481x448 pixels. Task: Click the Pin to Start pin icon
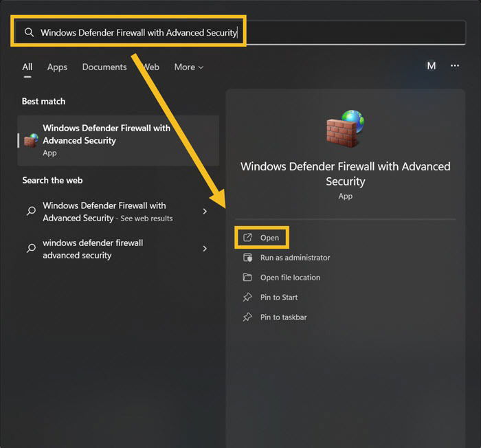click(247, 297)
